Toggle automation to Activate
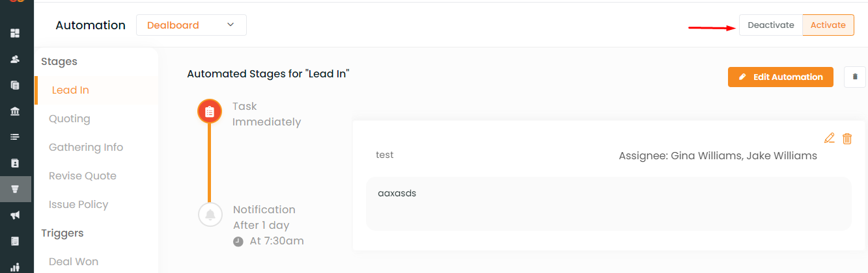Viewport: 868px width, 273px height. 828,25
